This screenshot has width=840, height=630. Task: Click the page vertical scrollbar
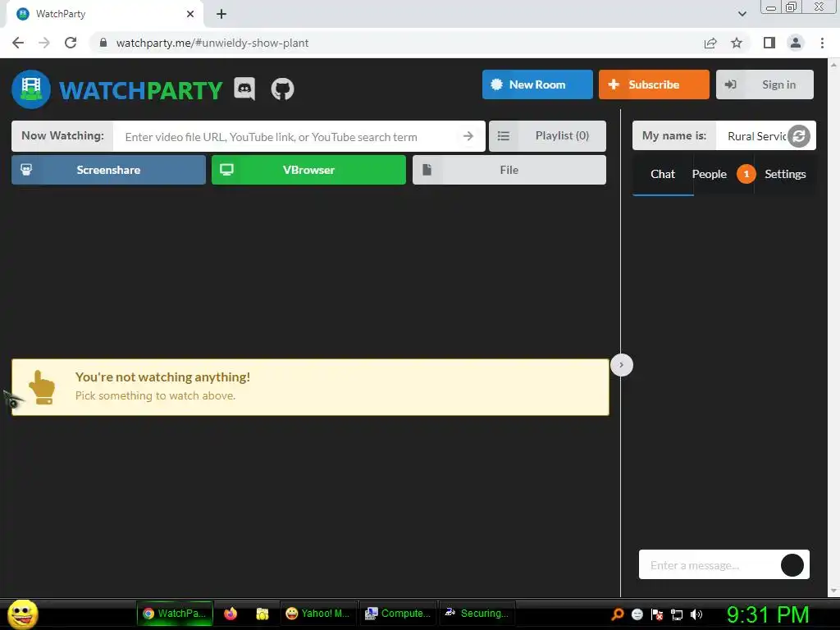point(833,327)
